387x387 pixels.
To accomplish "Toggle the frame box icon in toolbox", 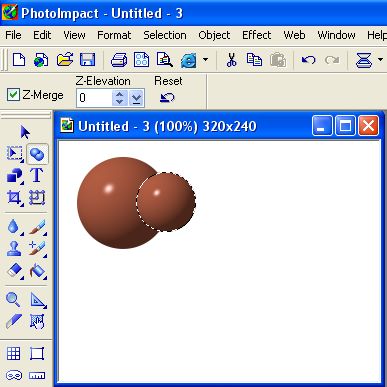I will (37, 353).
